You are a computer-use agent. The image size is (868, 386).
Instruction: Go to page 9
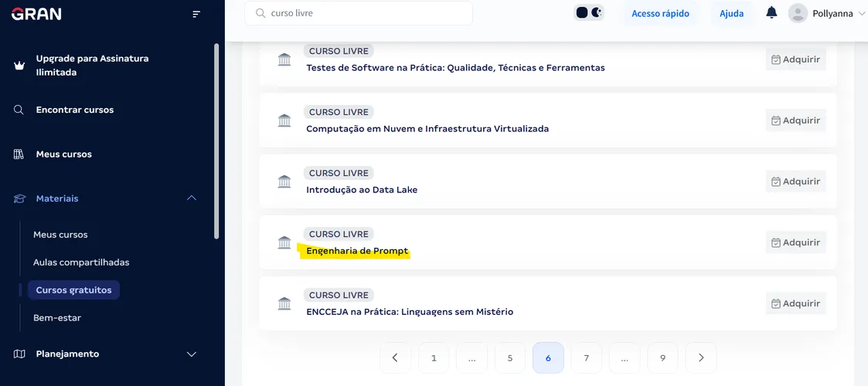[662, 357]
